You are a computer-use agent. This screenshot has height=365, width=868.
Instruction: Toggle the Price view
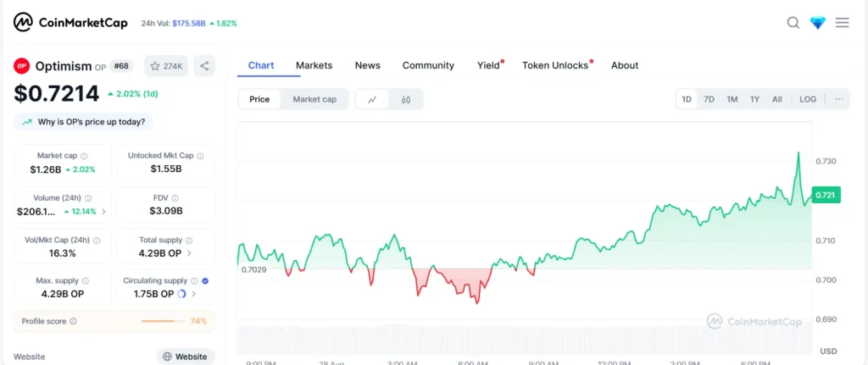259,100
